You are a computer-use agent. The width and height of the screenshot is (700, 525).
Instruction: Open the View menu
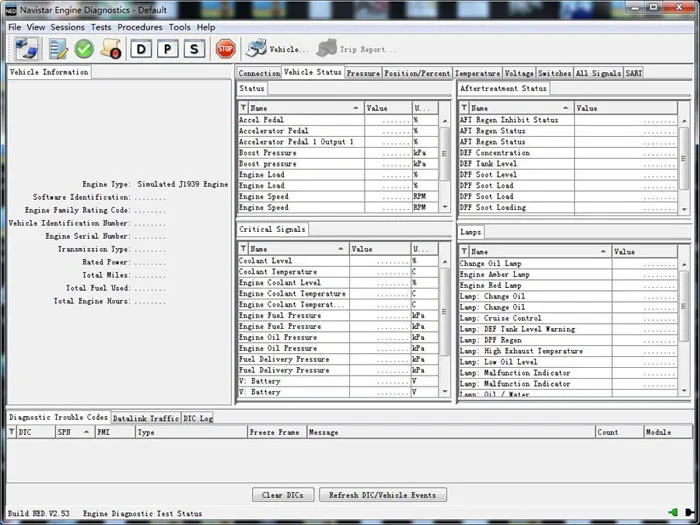coord(36,27)
